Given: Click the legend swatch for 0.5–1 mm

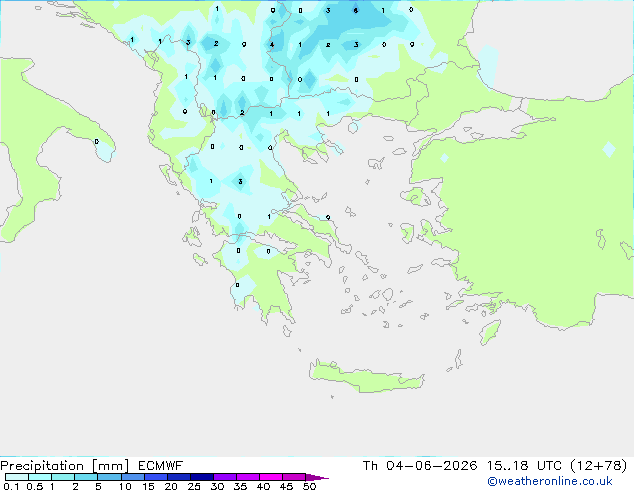Looking at the screenshot, I should click(40, 477).
